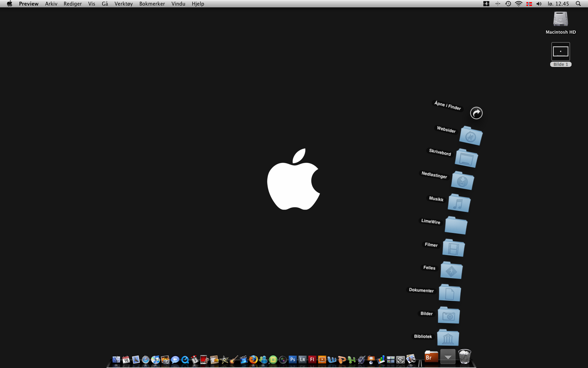Launch iMovie star icon

tap(224, 360)
